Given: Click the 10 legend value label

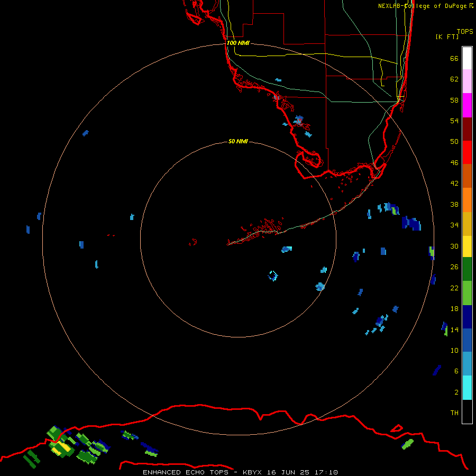Looking at the screenshot, I should coord(454,350).
